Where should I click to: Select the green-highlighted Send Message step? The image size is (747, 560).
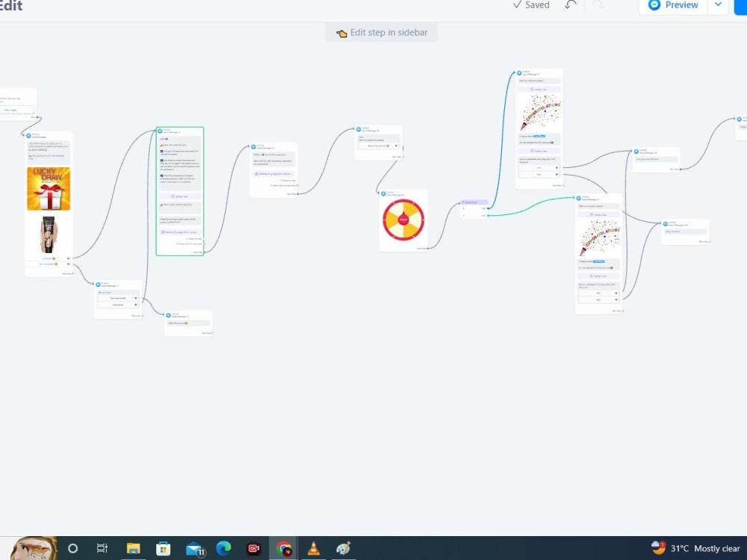[180, 191]
